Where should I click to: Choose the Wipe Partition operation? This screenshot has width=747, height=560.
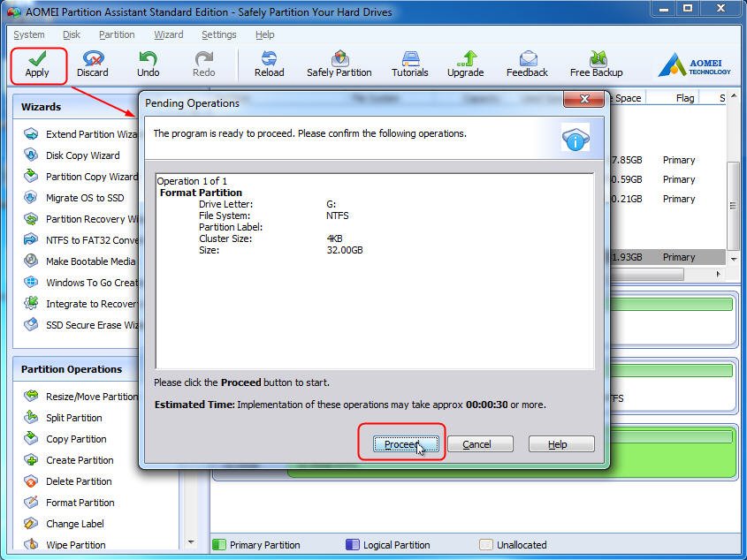coord(65,544)
